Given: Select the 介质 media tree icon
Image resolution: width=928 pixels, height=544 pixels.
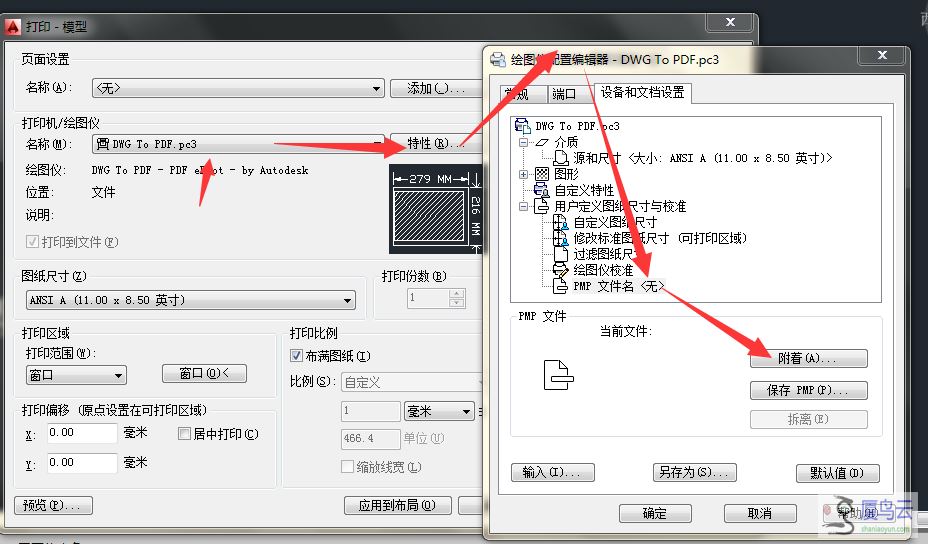Looking at the screenshot, I should (x=543, y=142).
